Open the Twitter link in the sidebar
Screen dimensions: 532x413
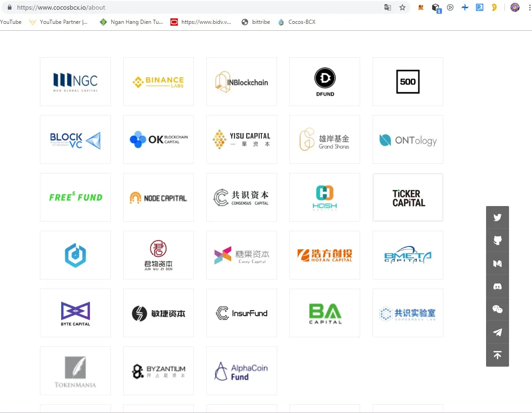tap(498, 218)
